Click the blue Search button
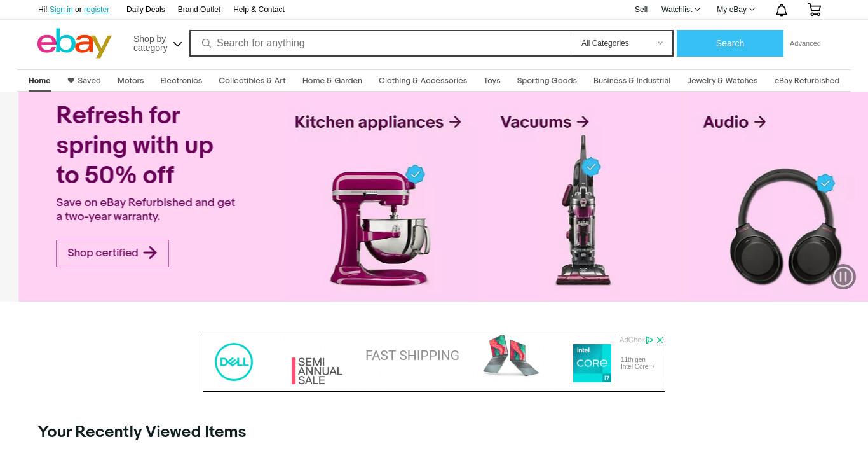This screenshot has height=458, width=868. click(730, 43)
